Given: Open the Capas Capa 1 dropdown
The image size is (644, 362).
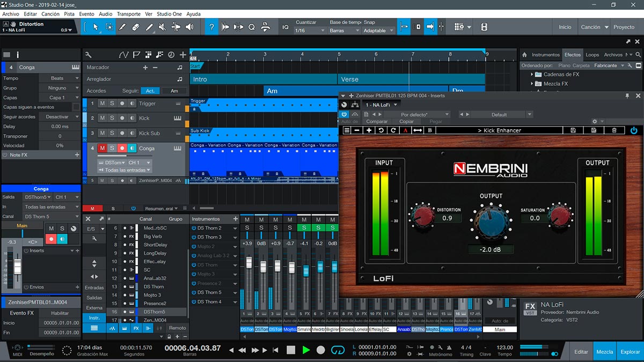Looking at the screenshot, I should click(x=58, y=98).
